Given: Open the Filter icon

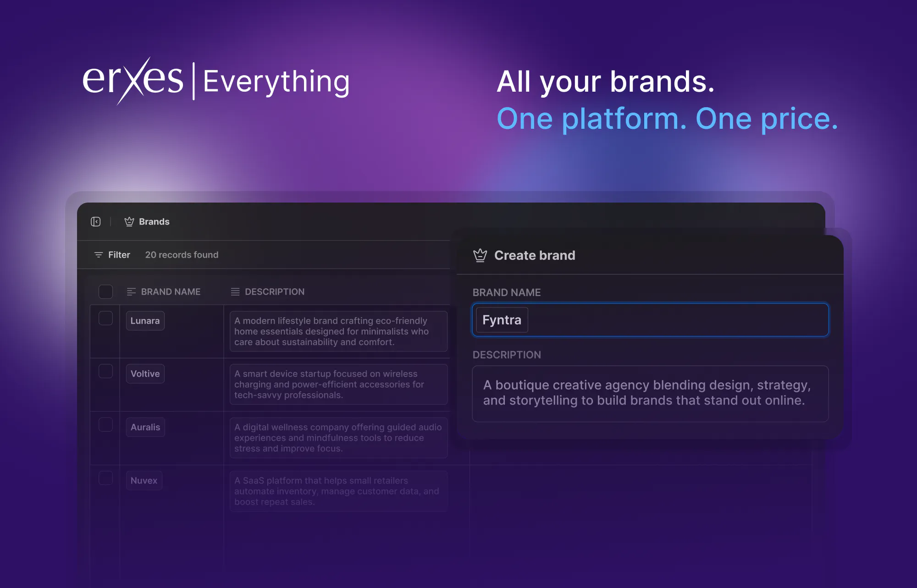Looking at the screenshot, I should 98,255.
